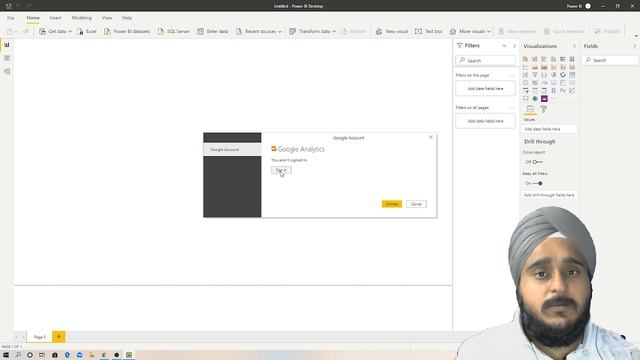Viewport: 640px width, 360px height.
Task: Open Windows taskbar search
Action: click(x=18, y=355)
